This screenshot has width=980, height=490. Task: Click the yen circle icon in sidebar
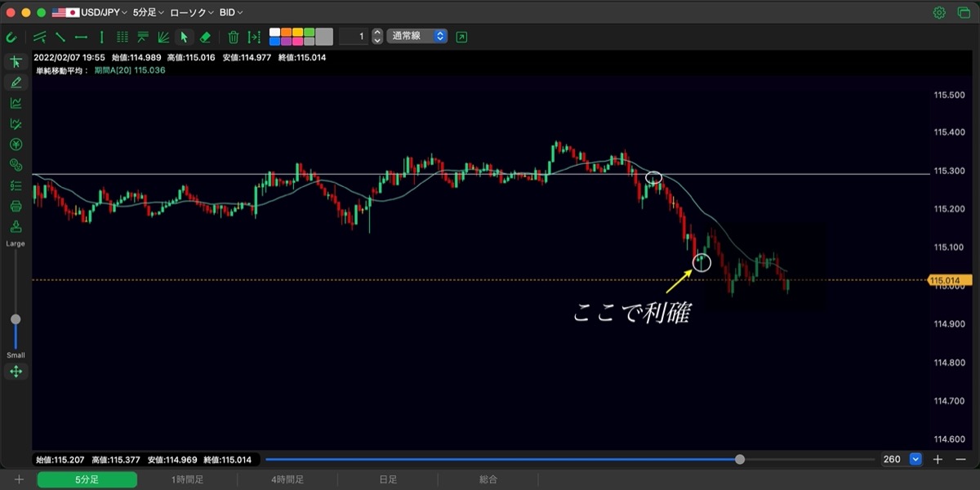[x=16, y=144]
